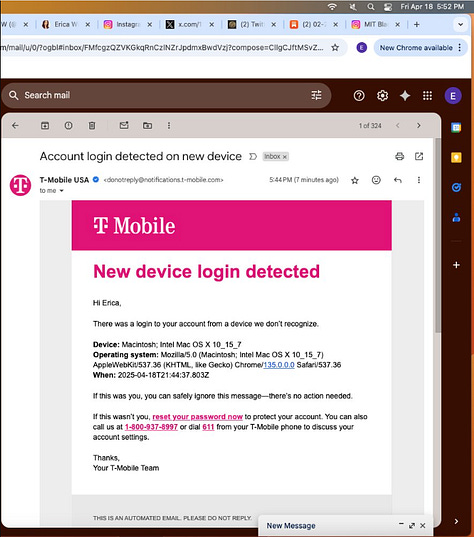
Task: Expand New Message to full screen
Action: [x=412, y=525]
